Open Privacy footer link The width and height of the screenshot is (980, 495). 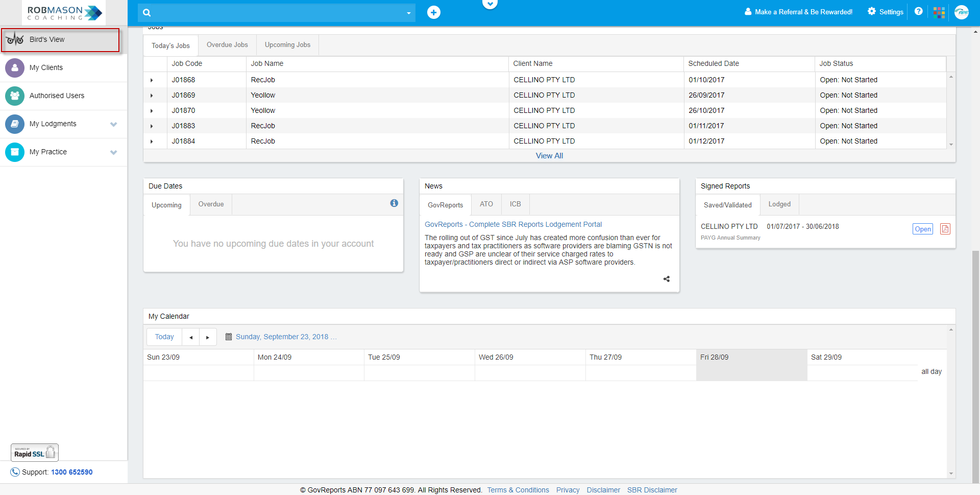pos(568,490)
